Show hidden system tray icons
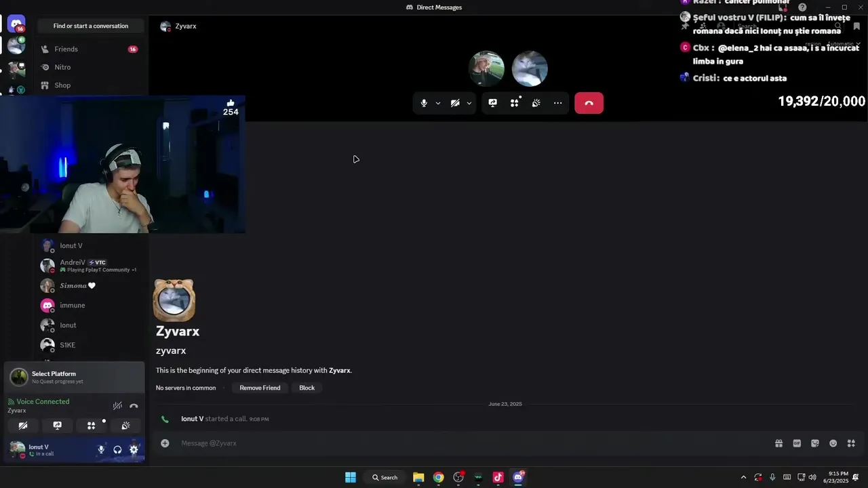The width and height of the screenshot is (868, 488). [x=743, y=477]
